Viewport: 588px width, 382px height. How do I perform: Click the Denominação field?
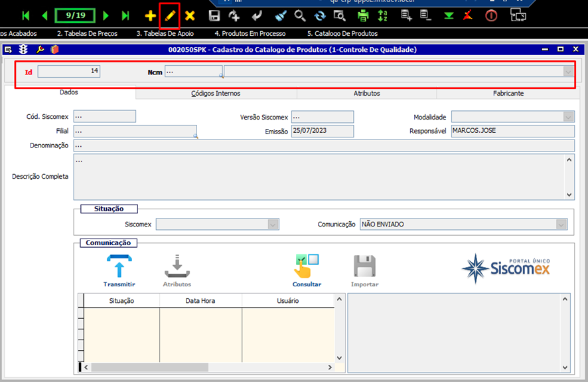coord(324,145)
